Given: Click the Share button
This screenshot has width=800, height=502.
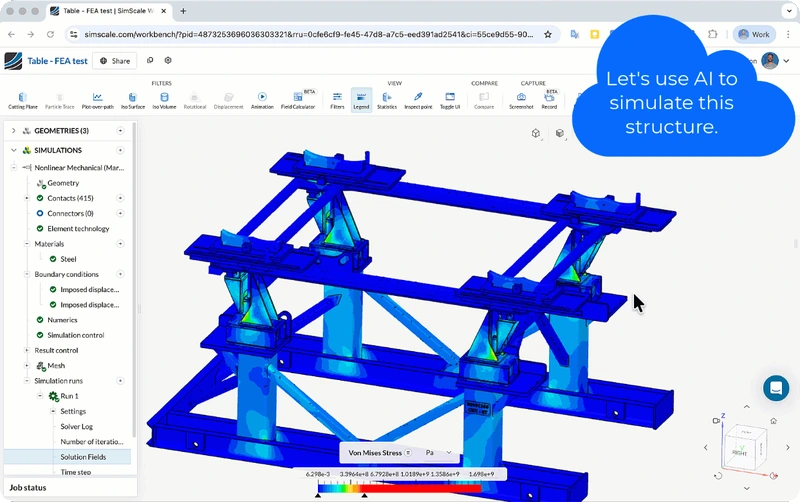Looking at the screenshot, I should tap(115, 61).
